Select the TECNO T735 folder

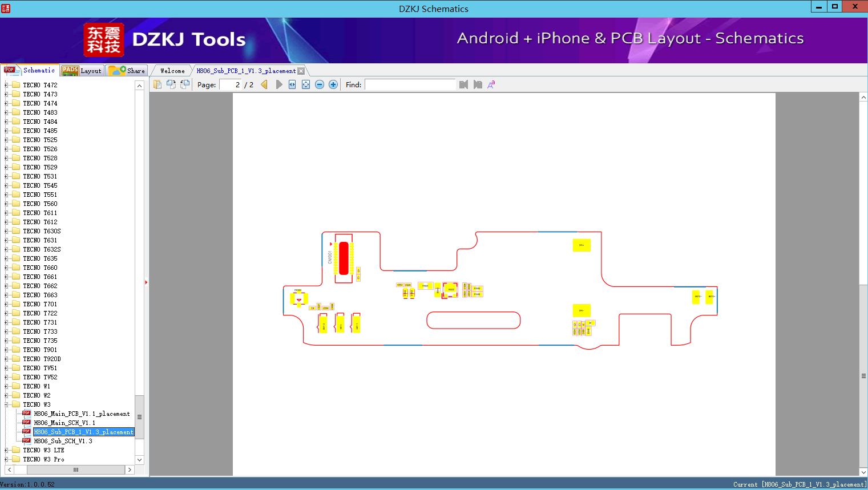click(40, 341)
